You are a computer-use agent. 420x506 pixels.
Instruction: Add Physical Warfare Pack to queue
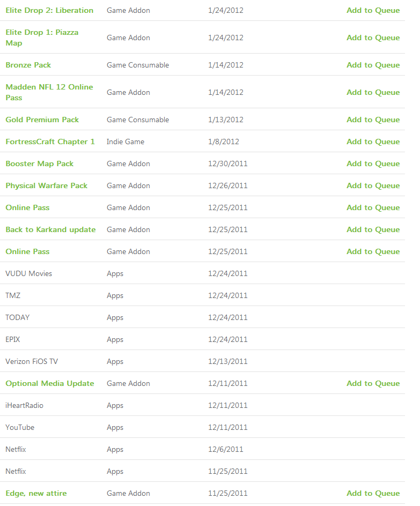point(373,185)
